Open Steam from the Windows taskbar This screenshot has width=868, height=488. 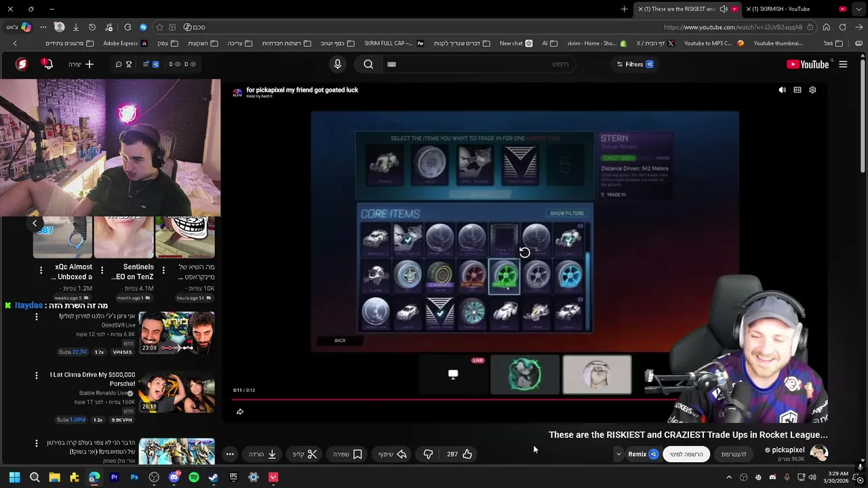(214, 477)
